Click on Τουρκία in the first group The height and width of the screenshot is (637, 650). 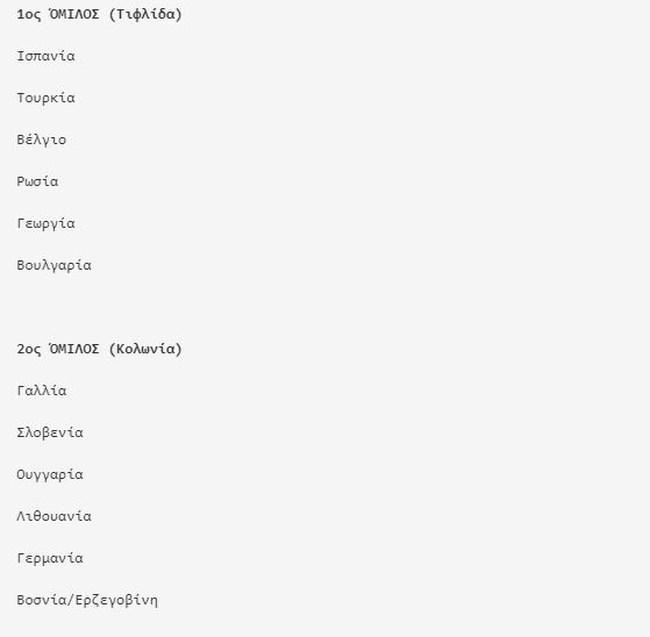[46, 98]
